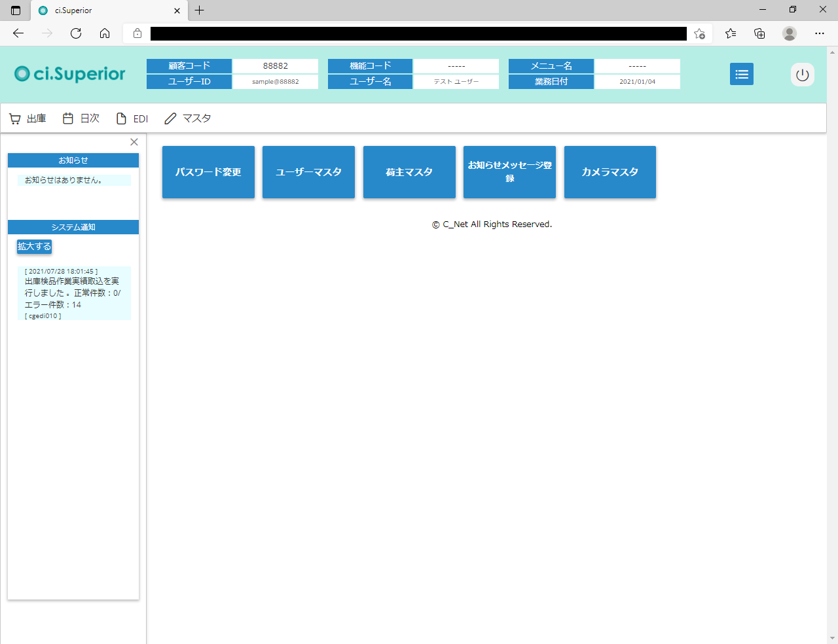Screen dimensions: 838x644
Task: Close the ci.Superior tab
Action: tap(177, 10)
